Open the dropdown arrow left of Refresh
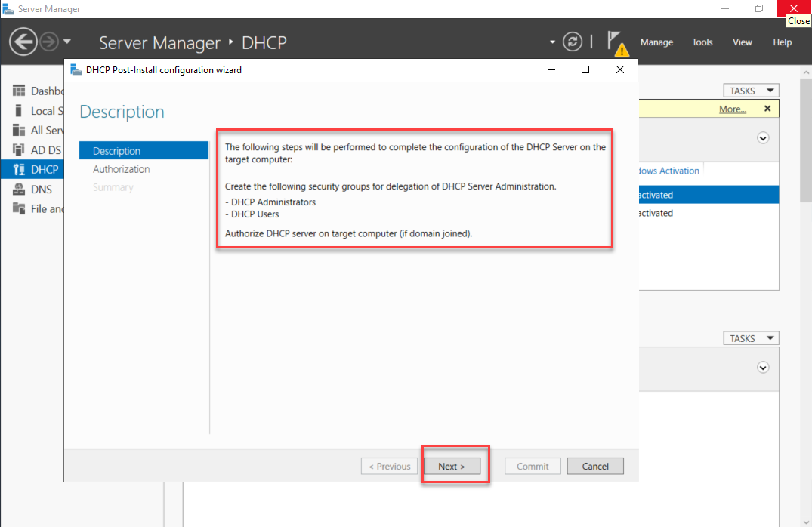The image size is (812, 527). (553, 42)
